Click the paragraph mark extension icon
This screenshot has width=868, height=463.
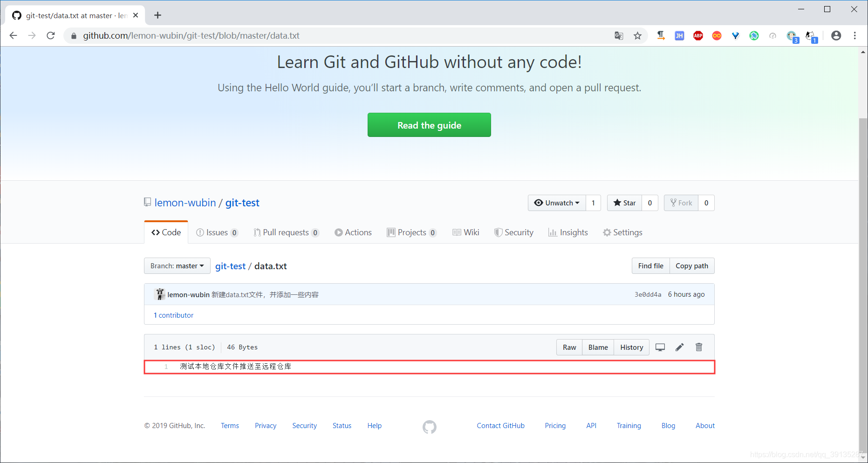[661, 35]
